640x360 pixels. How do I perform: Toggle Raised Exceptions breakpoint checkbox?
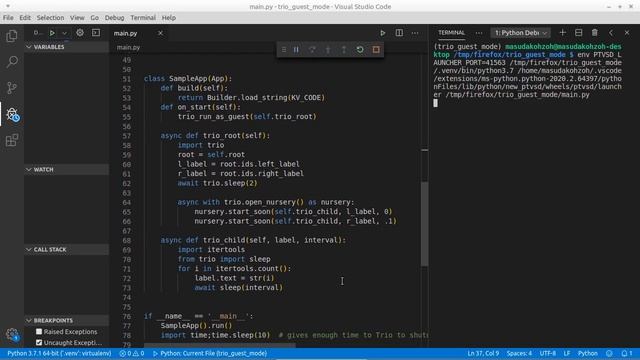(x=39, y=332)
